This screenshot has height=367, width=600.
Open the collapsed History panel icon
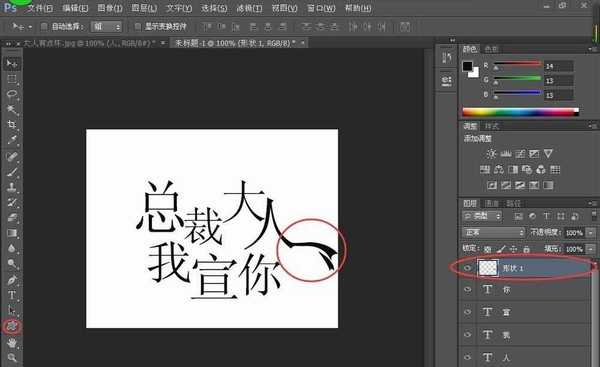447,57
